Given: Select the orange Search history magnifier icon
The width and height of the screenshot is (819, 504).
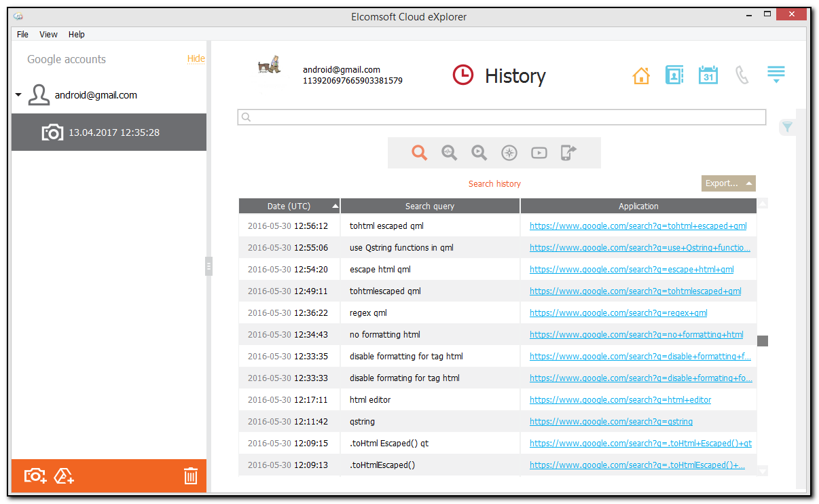Looking at the screenshot, I should pyautogui.click(x=420, y=153).
